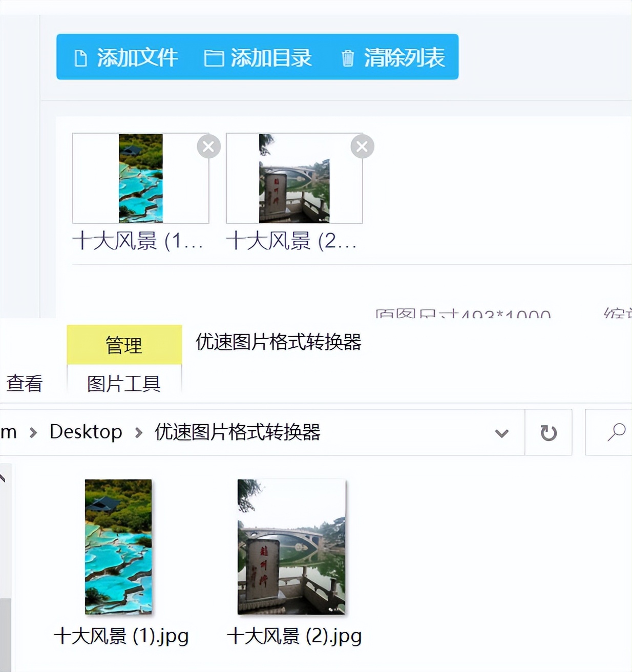Click the refresh icon in the Explorer address bar

[x=549, y=433]
